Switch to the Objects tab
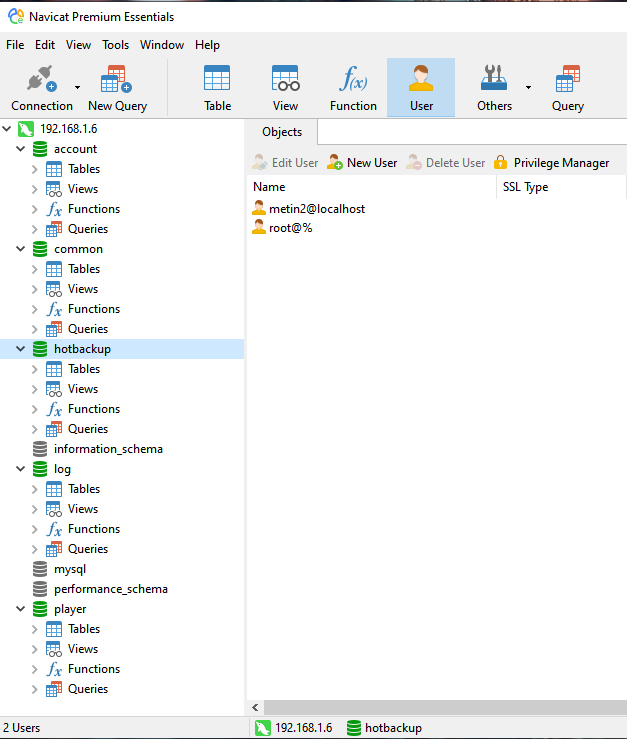The height and width of the screenshot is (739, 627). point(282,132)
